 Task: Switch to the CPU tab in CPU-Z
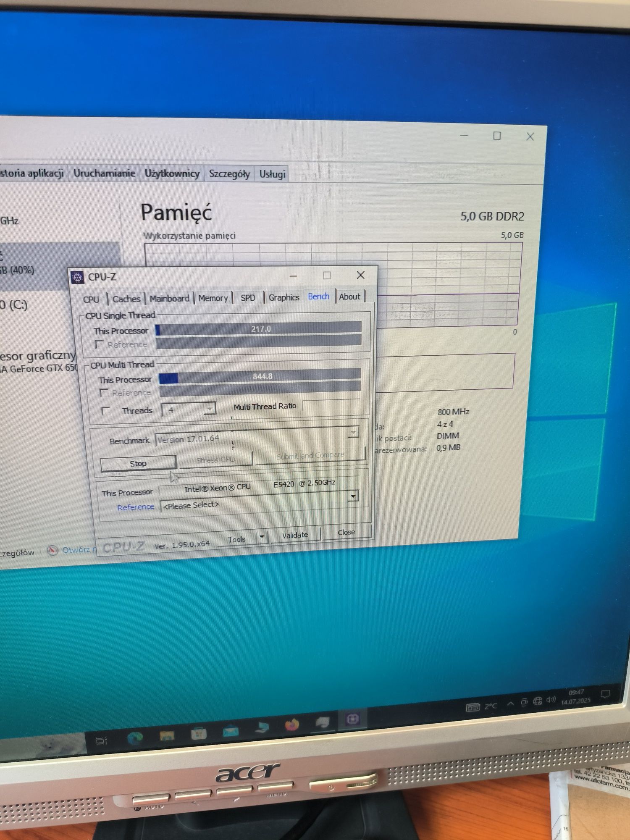[91, 299]
